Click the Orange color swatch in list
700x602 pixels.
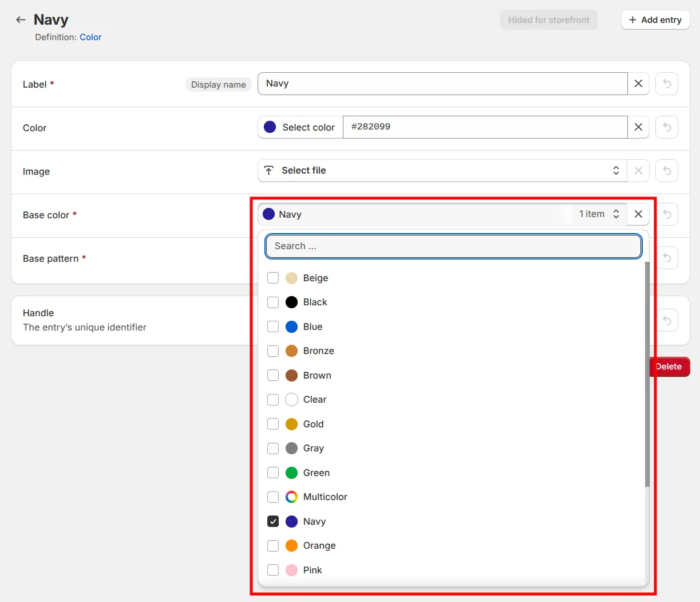[291, 545]
